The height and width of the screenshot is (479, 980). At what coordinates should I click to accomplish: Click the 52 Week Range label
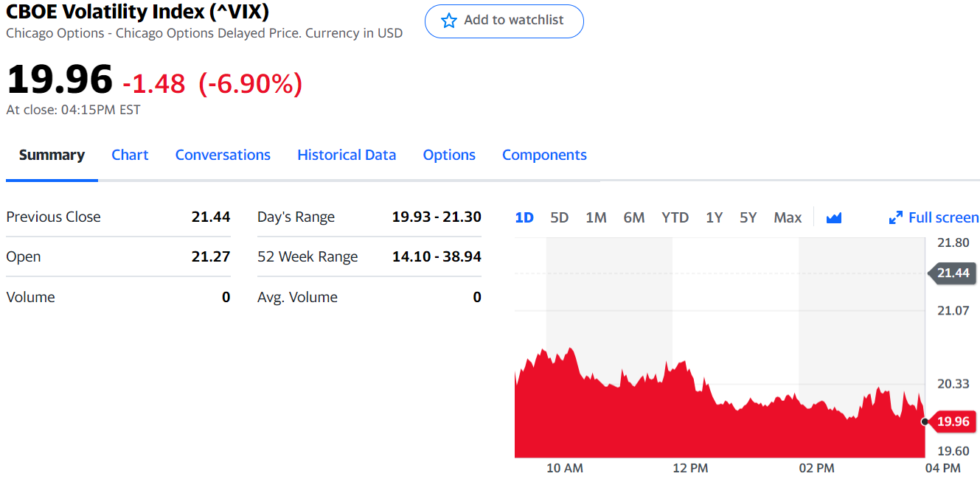(307, 256)
